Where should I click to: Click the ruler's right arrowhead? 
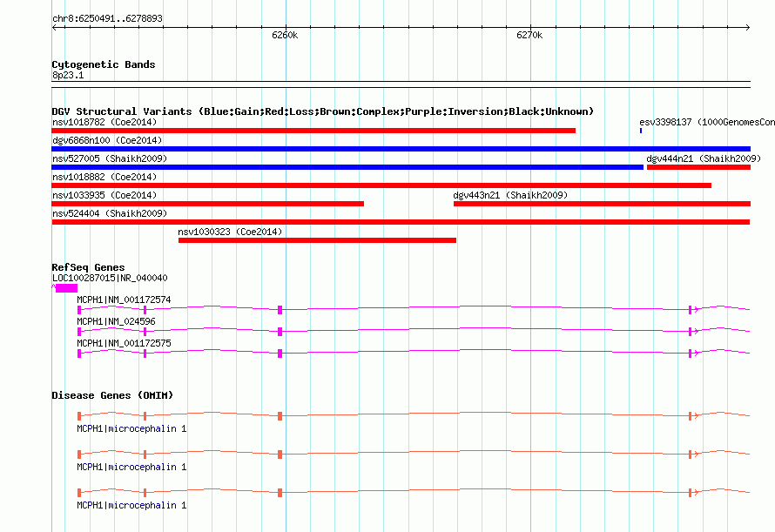tap(748, 28)
